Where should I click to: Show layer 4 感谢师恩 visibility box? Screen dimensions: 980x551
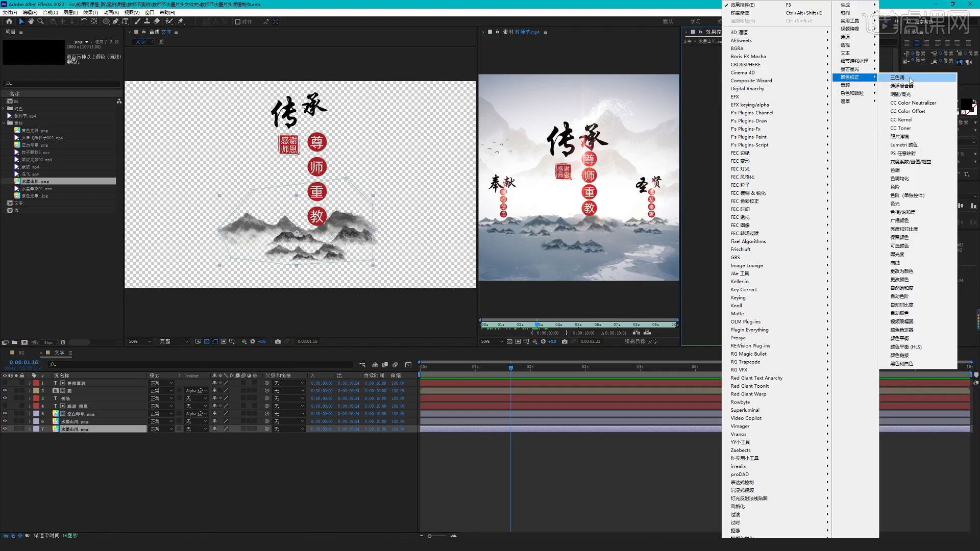point(5,406)
